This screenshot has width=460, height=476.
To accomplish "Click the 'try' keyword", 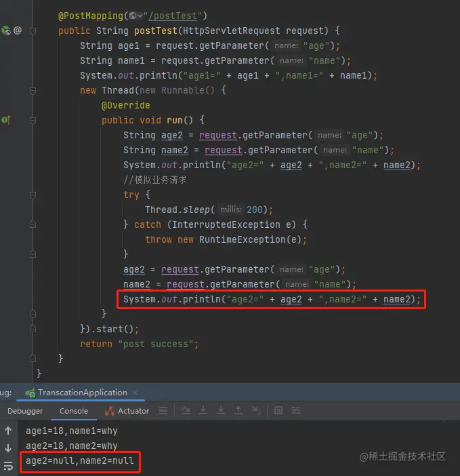I will (131, 195).
